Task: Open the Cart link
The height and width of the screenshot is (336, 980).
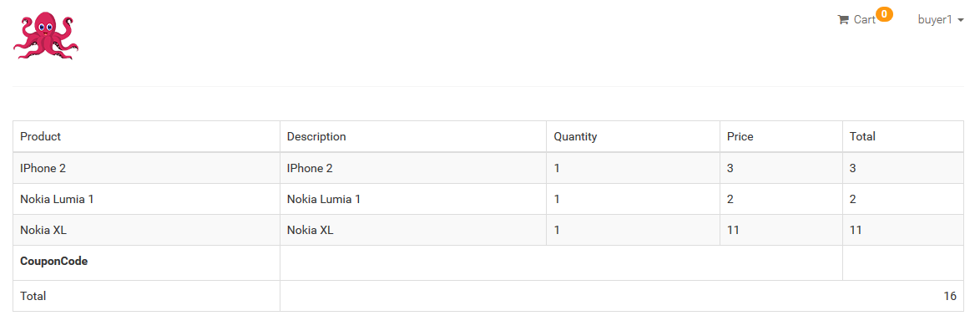Action: [x=864, y=19]
